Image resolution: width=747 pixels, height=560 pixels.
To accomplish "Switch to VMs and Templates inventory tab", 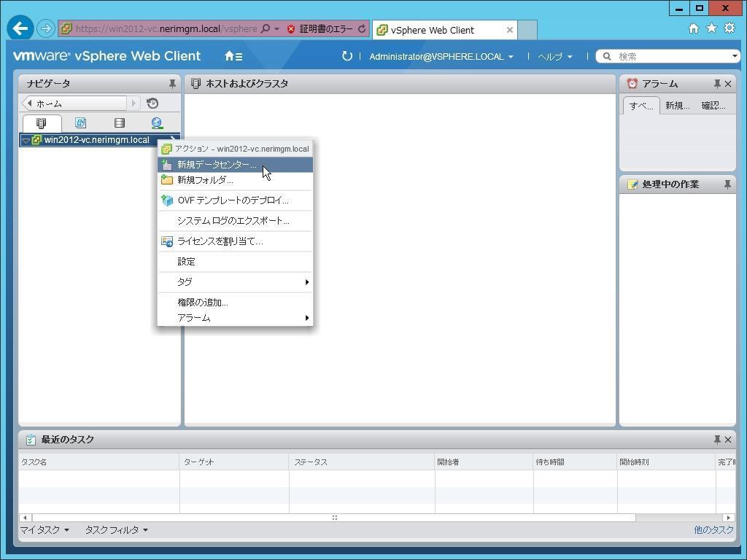I will (80, 123).
